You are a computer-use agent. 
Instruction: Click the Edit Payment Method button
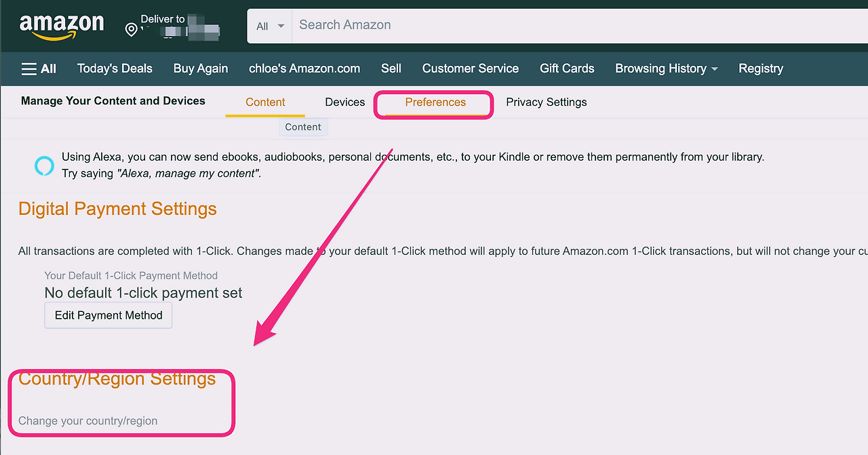108,315
